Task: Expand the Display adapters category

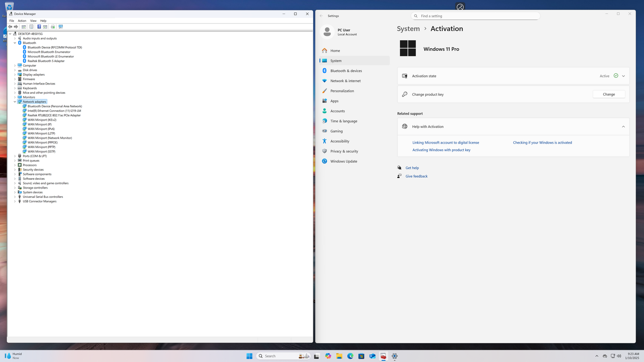Action: click(x=15, y=75)
